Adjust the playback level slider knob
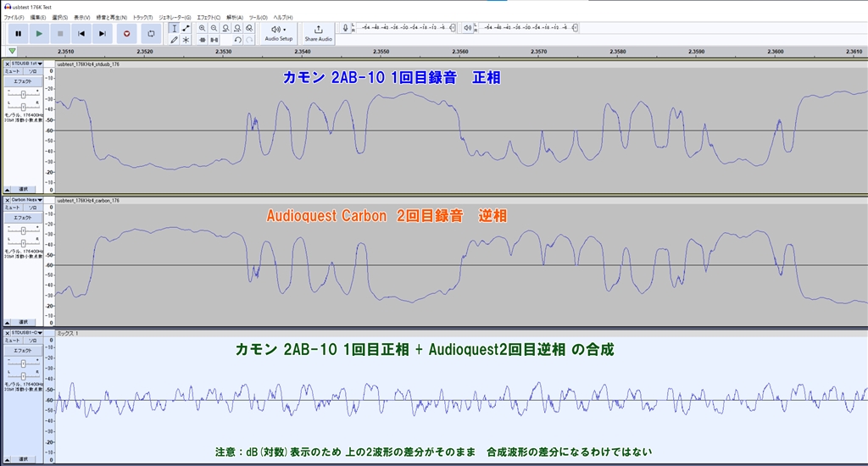The width and height of the screenshot is (868, 466). [x=576, y=28]
